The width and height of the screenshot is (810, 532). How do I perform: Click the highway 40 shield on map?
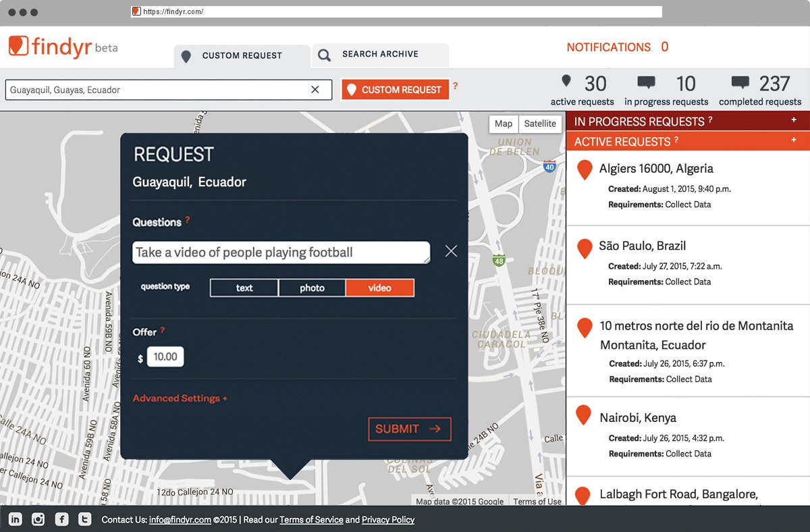(x=550, y=166)
